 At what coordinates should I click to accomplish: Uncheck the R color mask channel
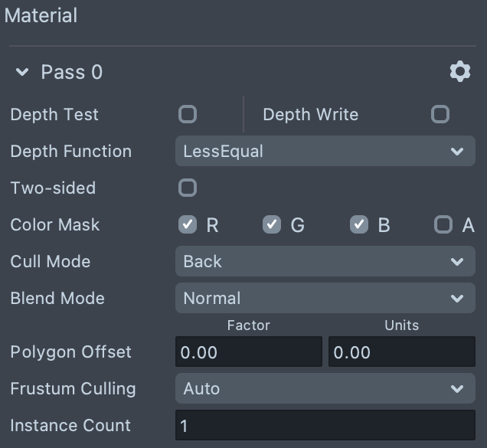point(188,224)
